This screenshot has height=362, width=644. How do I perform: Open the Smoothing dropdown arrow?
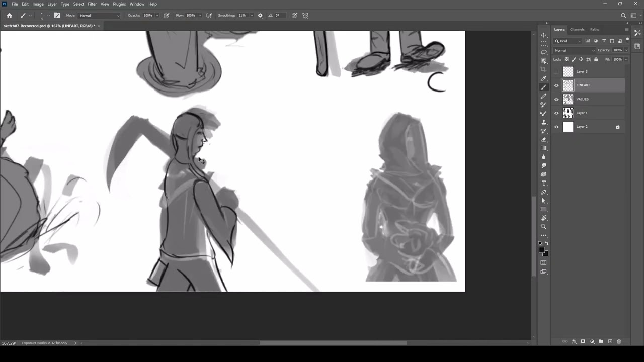coord(252,16)
